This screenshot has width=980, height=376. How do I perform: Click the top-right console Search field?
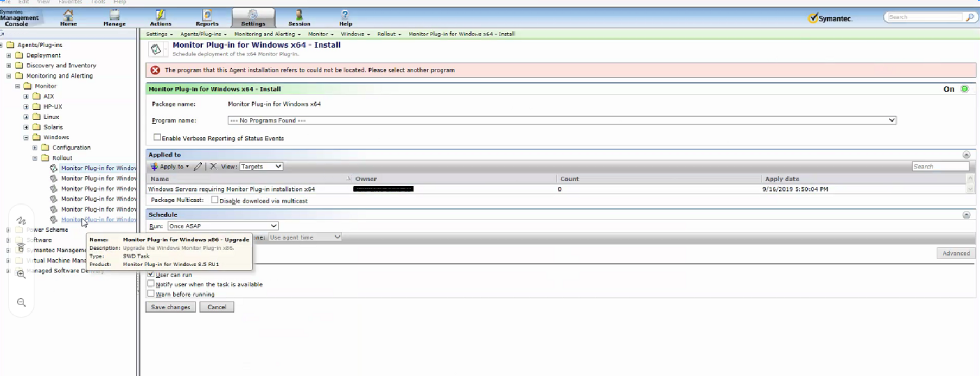(x=925, y=17)
